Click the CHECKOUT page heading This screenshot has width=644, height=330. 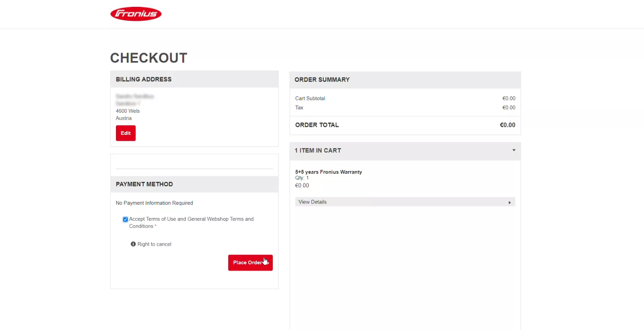(149, 58)
